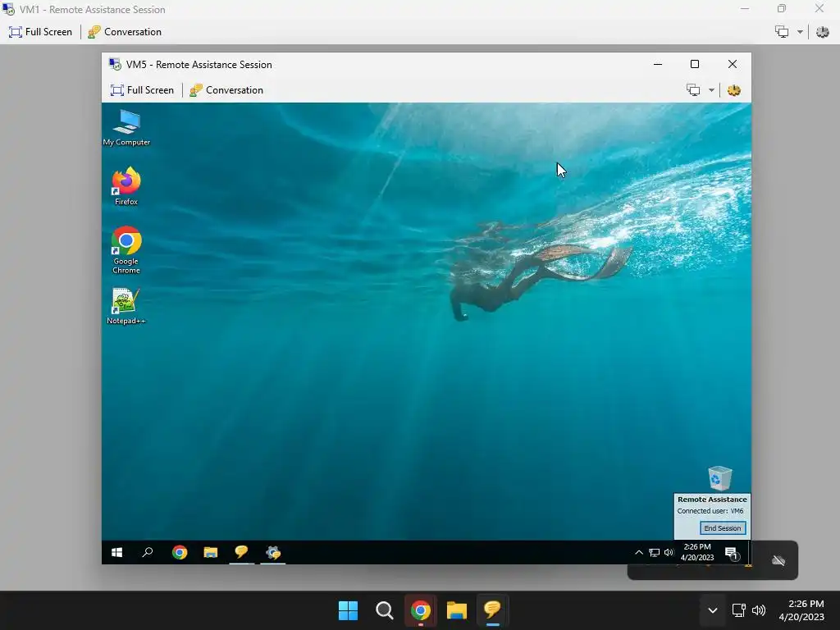Click the host taskbar Search icon

tap(384, 610)
